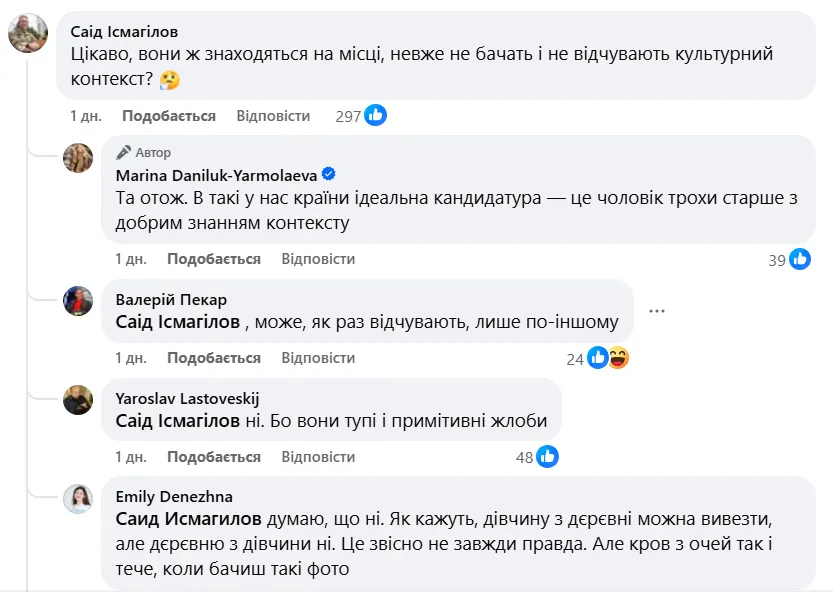Open the three-dot options menu on Пекар's comment
The image size is (833, 592).
657,311
